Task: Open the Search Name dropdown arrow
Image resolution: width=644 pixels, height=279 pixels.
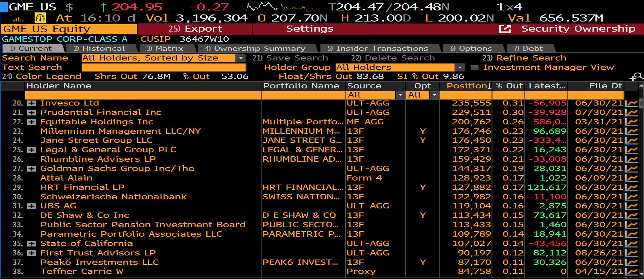Action: pos(241,58)
